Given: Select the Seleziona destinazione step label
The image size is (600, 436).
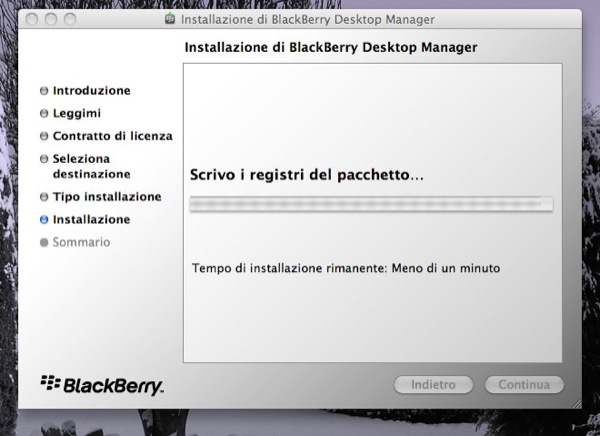Looking at the screenshot, I should [x=91, y=166].
